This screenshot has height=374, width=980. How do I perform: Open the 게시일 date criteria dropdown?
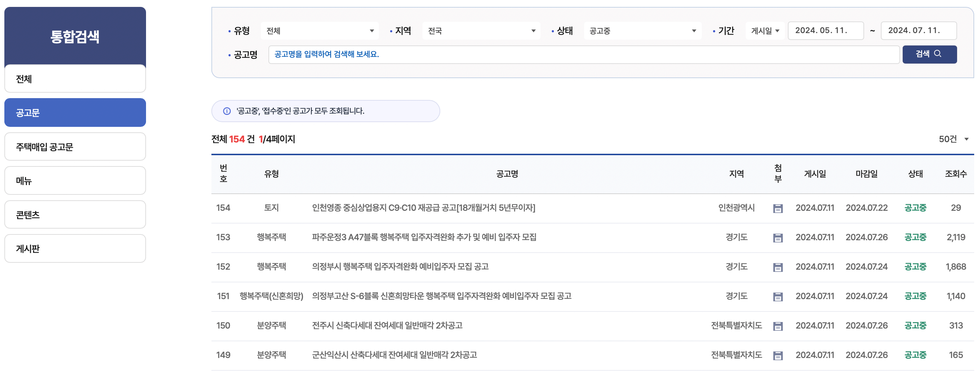click(764, 31)
